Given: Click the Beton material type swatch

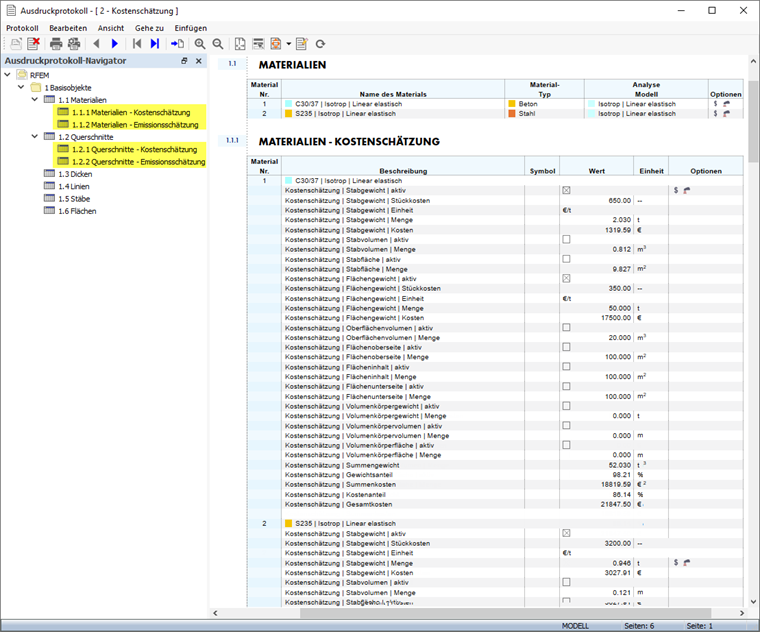Looking at the screenshot, I should point(512,104).
